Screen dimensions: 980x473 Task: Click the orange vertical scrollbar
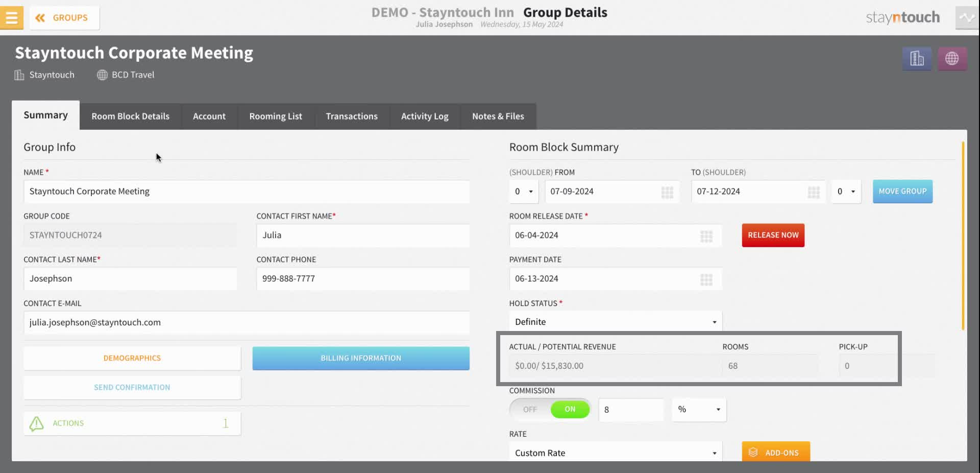click(963, 236)
